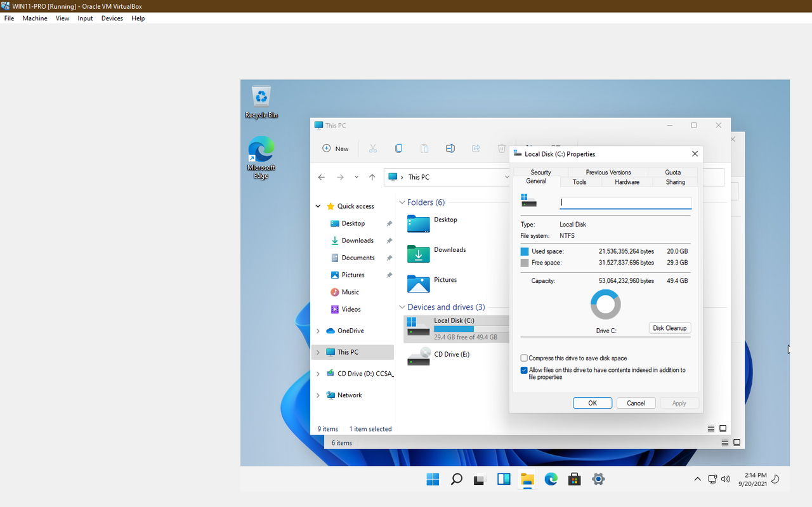Expand the This PC tree node

tap(318, 352)
